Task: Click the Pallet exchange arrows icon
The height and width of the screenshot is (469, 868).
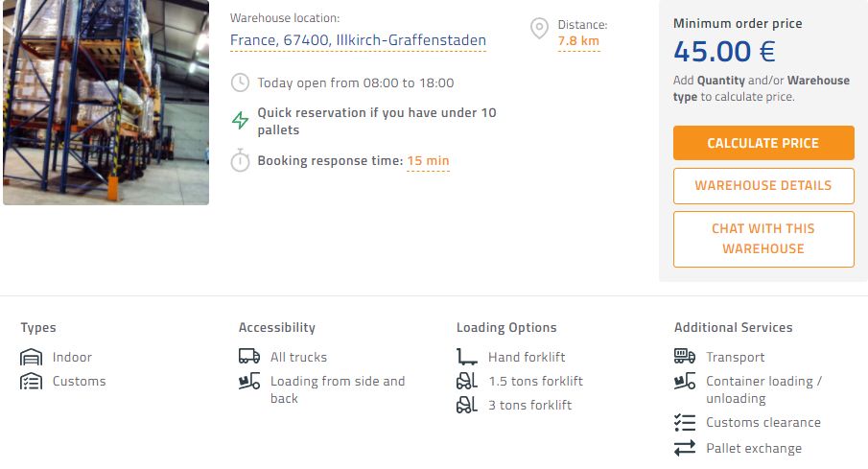Action: coord(685,448)
